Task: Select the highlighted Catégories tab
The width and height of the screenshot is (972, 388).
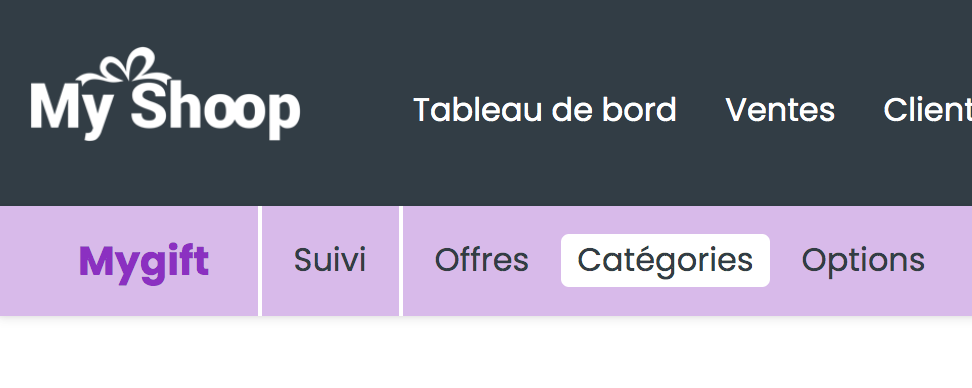Action: point(665,260)
